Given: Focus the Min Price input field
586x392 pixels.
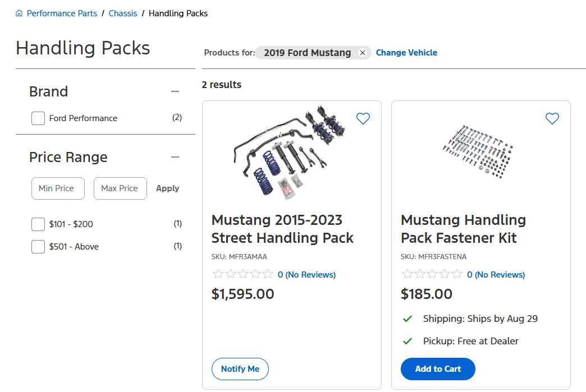Looking at the screenshot, I should (x=58, y=188).
